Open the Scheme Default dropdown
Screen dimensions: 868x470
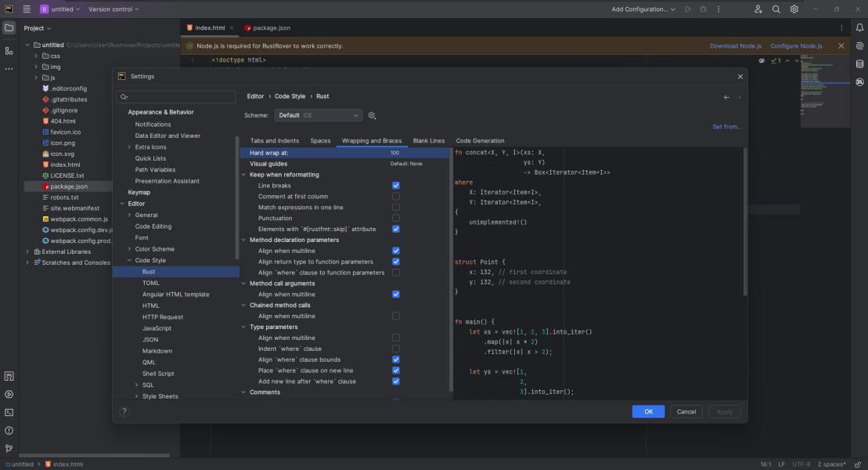click(319, 115)
